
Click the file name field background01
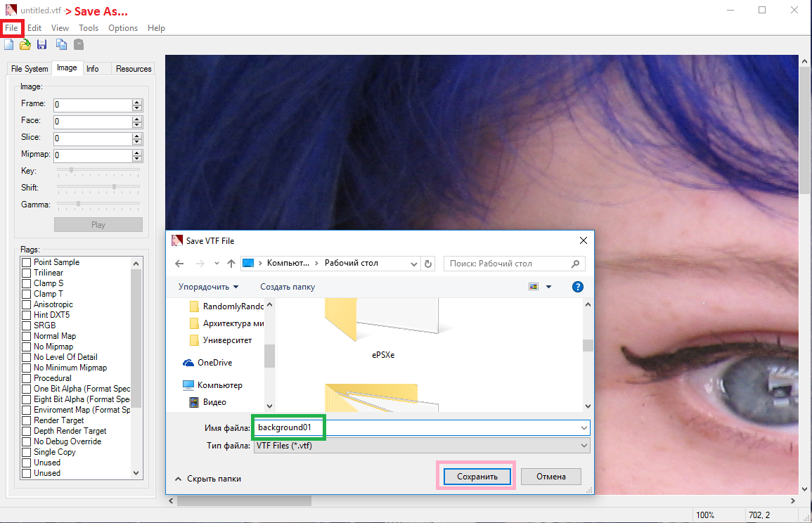[x=422, y=427]
